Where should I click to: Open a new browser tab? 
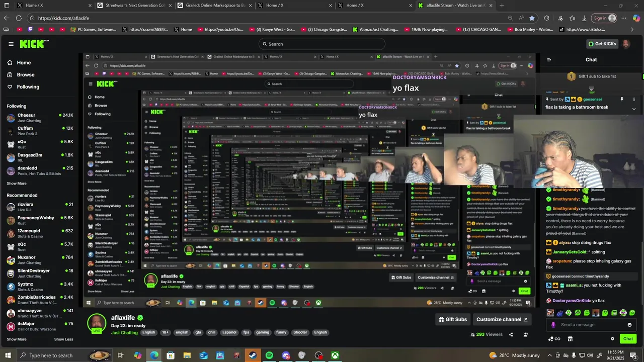coord(502,6)
